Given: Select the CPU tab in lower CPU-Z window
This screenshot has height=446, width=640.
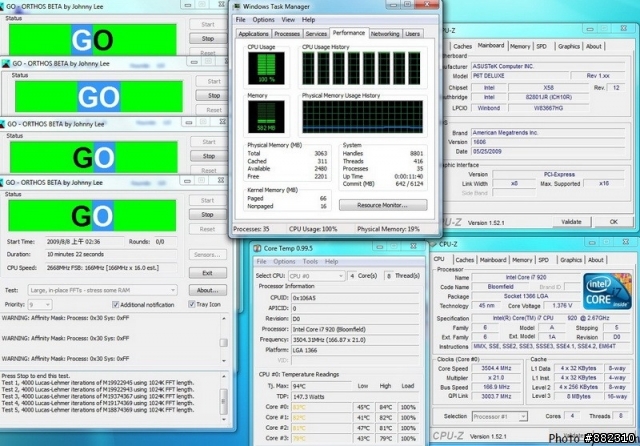Looking at the screenshot, I should point(439,259).
